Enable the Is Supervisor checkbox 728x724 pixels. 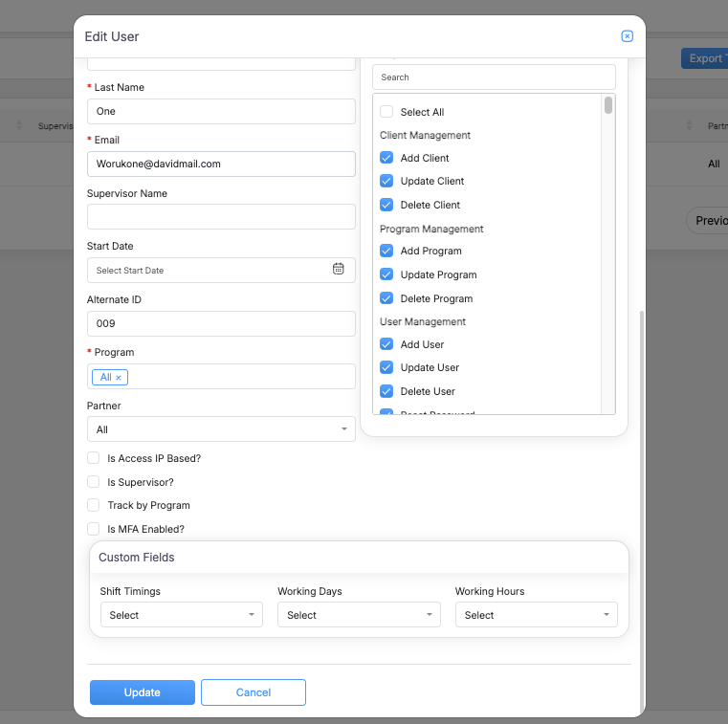tap(94, 482)
